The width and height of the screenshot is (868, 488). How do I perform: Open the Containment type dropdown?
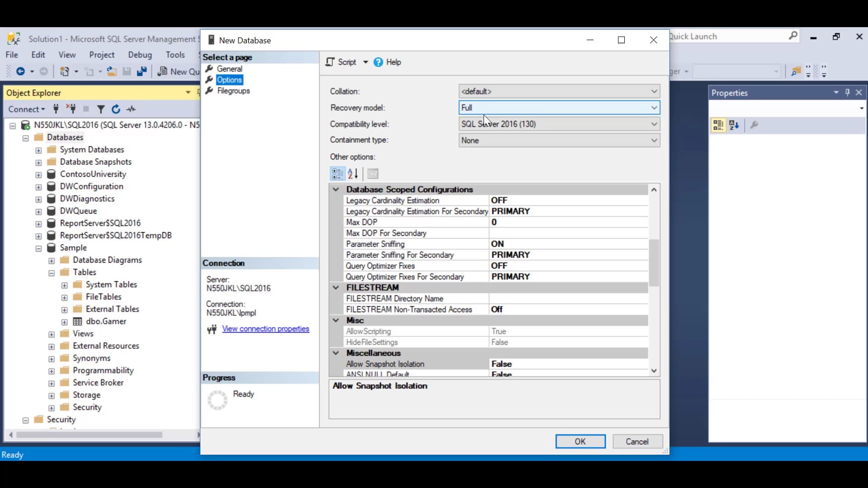coord(654,140)
